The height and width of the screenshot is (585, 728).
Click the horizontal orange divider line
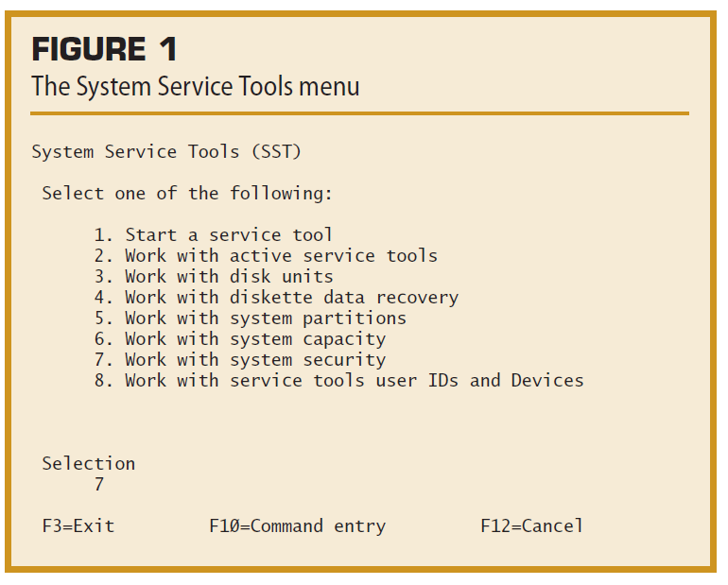click(x=360, y=113)
